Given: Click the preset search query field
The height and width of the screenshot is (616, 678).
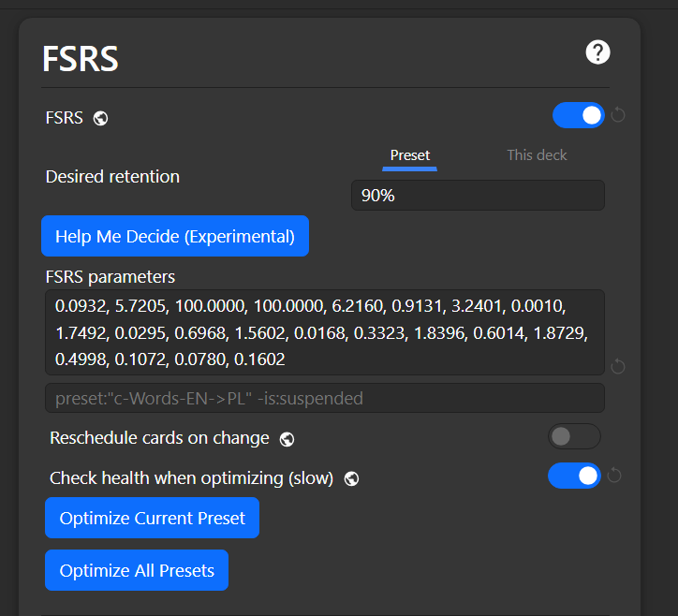Looking at the screenshot, I should [x=325, y=398].
